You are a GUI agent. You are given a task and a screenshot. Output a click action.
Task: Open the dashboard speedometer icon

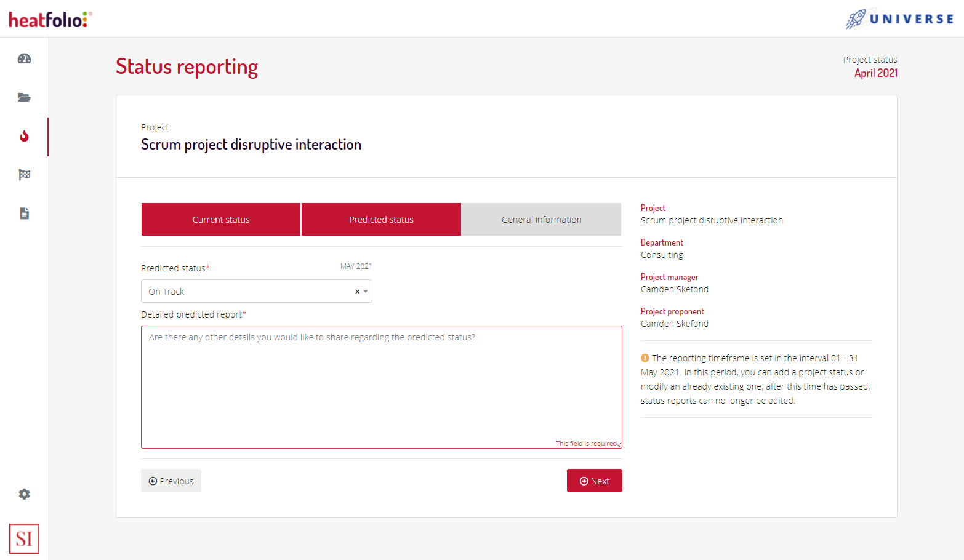(x=24, y=58)
